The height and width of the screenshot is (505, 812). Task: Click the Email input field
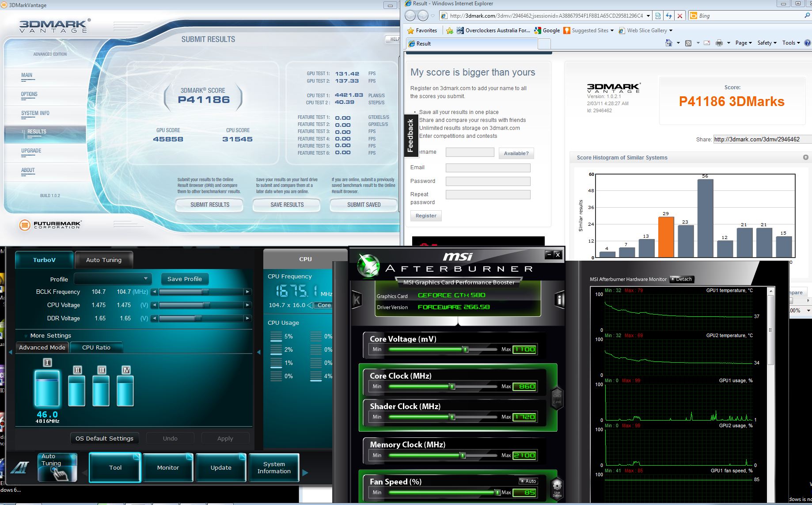click(488, 168)
